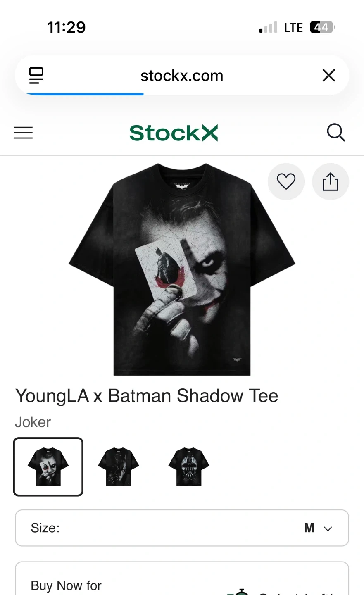364x595 pixels.
Task: Favorite the tee with the heart button
Action: 286,181
